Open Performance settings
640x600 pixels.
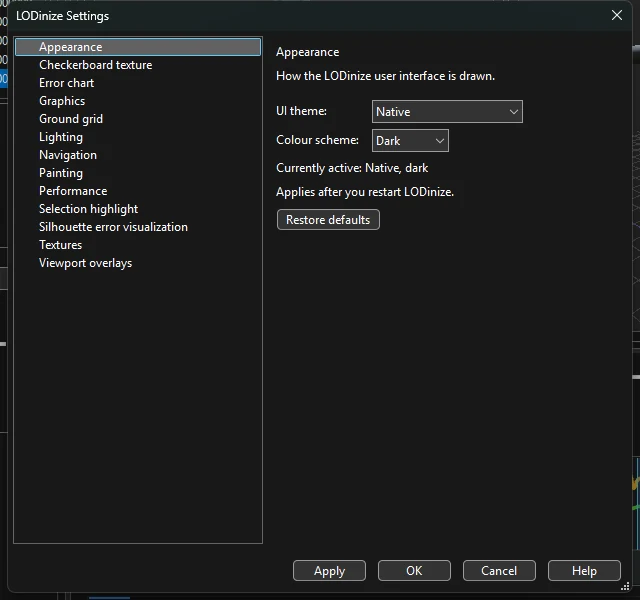[138, 191]
